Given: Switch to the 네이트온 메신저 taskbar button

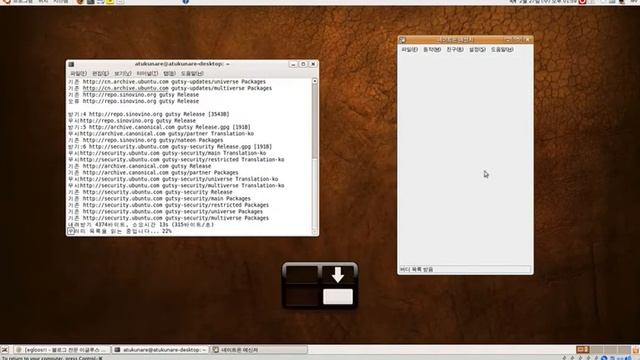Looking at the screenshot, I should [259, 350].
